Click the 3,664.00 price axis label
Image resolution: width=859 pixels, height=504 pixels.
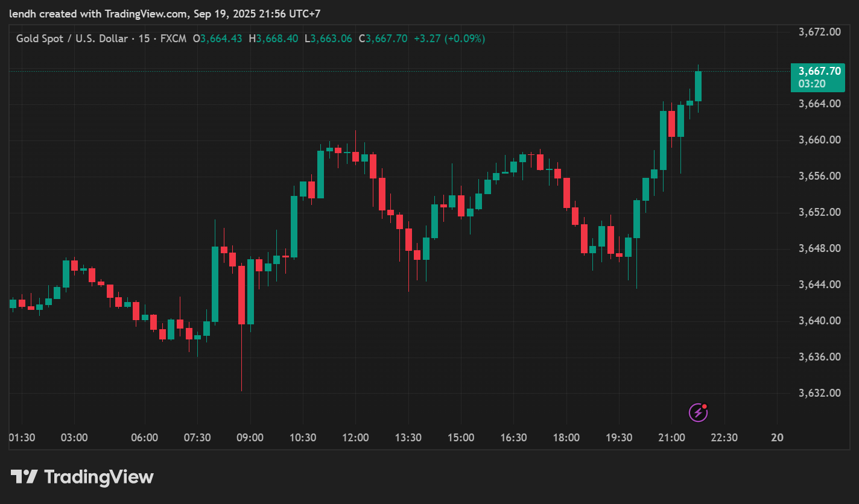point(819,104)
